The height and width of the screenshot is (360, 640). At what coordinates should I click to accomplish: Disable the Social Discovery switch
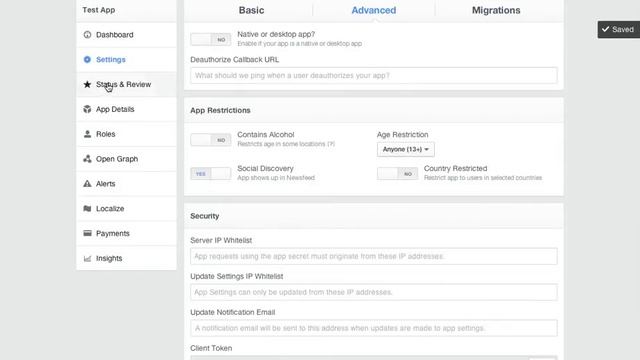pyautogui.click(x=211, y=174)
